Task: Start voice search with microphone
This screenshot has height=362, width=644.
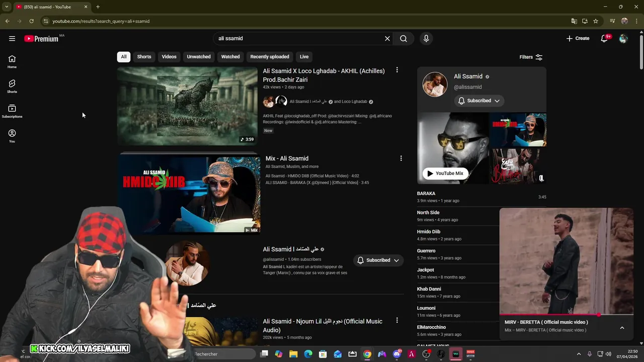Action: point(426,39)
